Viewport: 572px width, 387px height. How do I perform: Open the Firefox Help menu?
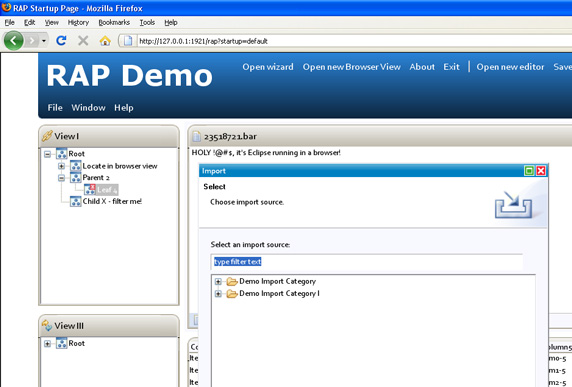[171, 23]
